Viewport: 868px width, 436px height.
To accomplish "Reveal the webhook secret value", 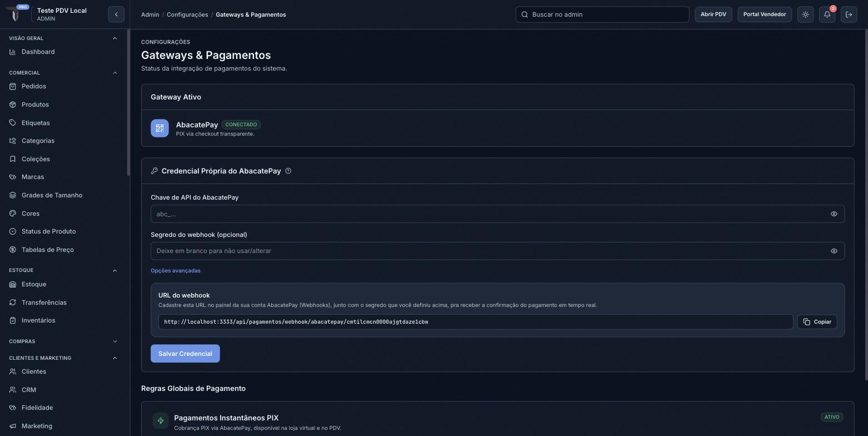I will (x=834, y=251).
